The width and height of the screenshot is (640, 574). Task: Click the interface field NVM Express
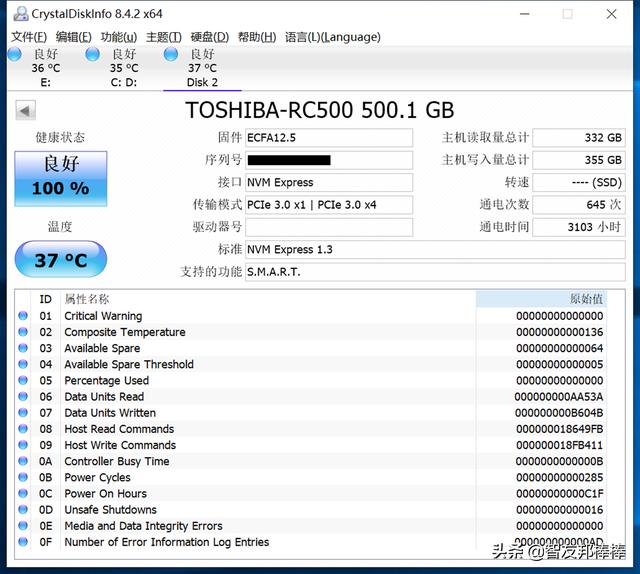coord(329,182)
